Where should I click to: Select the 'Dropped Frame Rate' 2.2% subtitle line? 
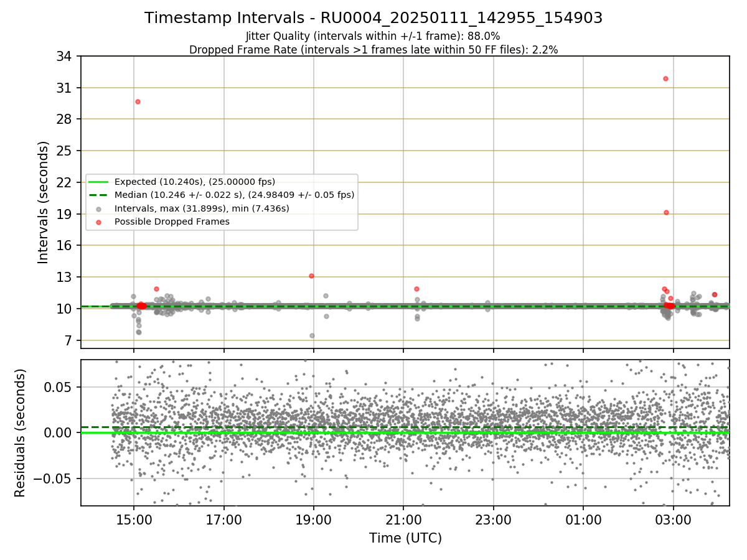pos(374,50)
